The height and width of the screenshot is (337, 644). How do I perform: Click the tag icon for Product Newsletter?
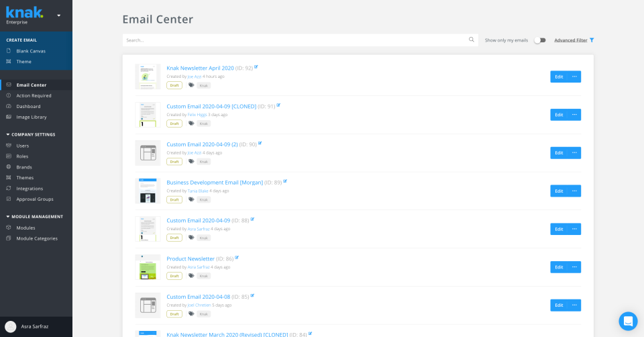click(191, 276)
